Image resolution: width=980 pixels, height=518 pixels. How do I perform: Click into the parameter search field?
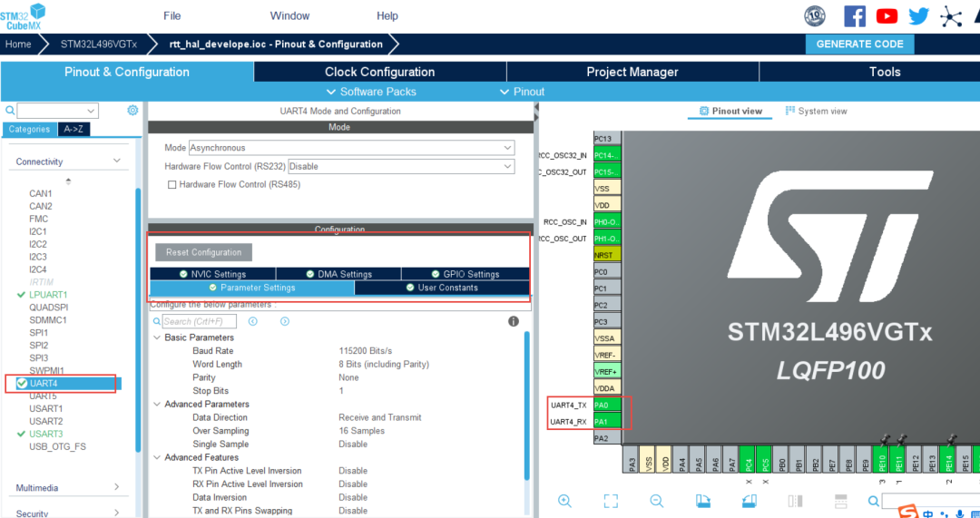200,321
